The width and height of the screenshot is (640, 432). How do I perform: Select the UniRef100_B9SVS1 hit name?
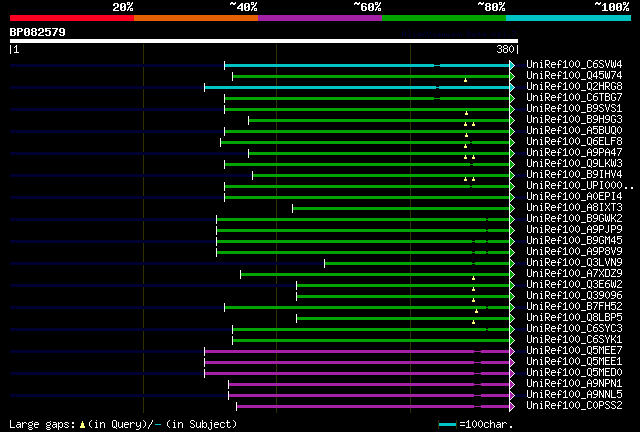click(x=574, y=109)
